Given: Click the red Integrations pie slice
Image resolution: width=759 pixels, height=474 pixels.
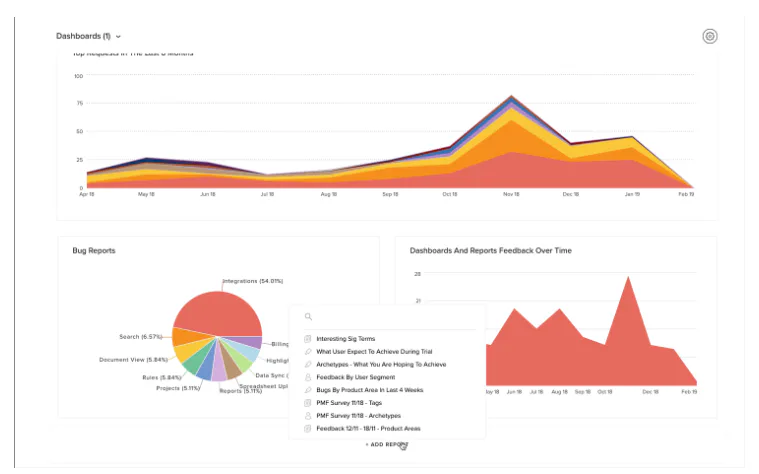Looking at the screenshot, I should click(x=218, y=312).
